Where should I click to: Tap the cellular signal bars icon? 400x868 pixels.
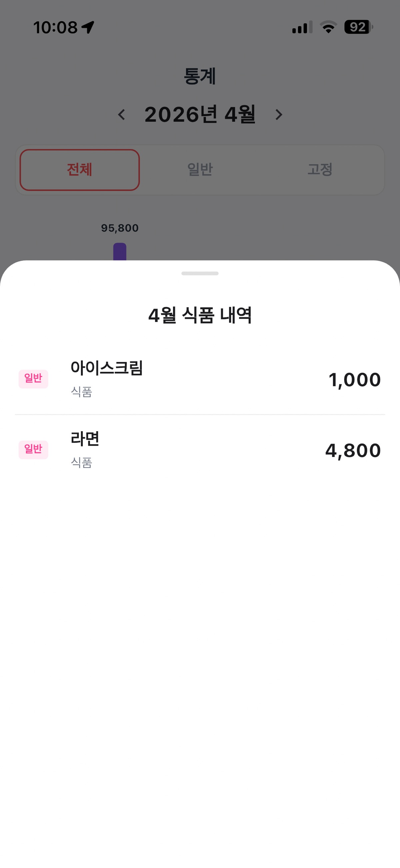(x=302, y=27)
